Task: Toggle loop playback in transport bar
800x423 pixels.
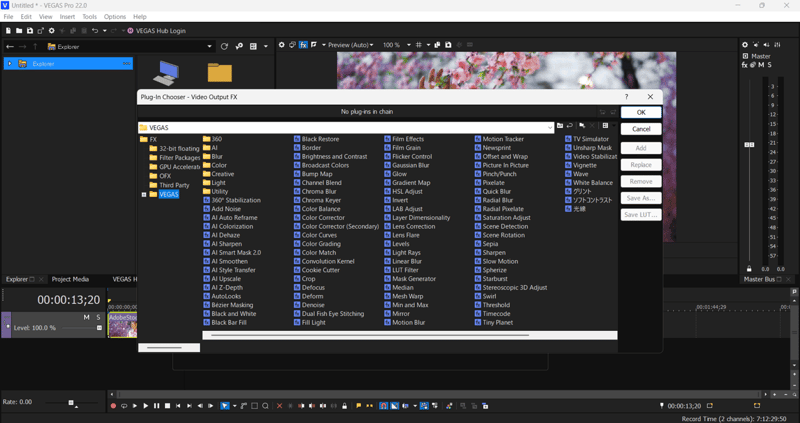Action: click(x=124, y=406)
